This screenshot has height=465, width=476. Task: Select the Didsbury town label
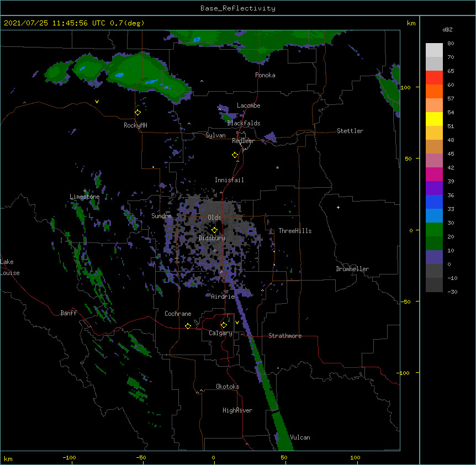click(212, 238)
